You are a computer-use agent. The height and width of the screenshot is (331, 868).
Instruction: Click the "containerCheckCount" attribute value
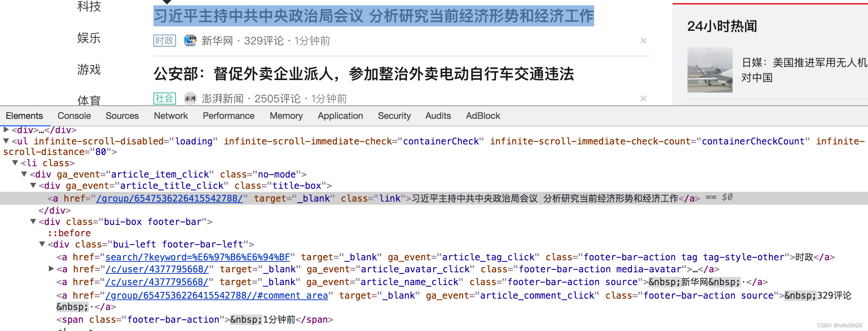tap(753, 141)
